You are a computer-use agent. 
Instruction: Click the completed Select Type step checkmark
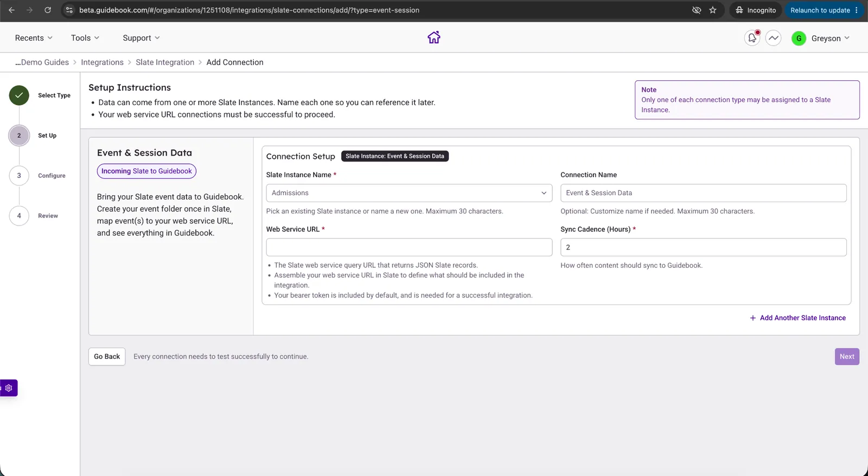[19, 95]
